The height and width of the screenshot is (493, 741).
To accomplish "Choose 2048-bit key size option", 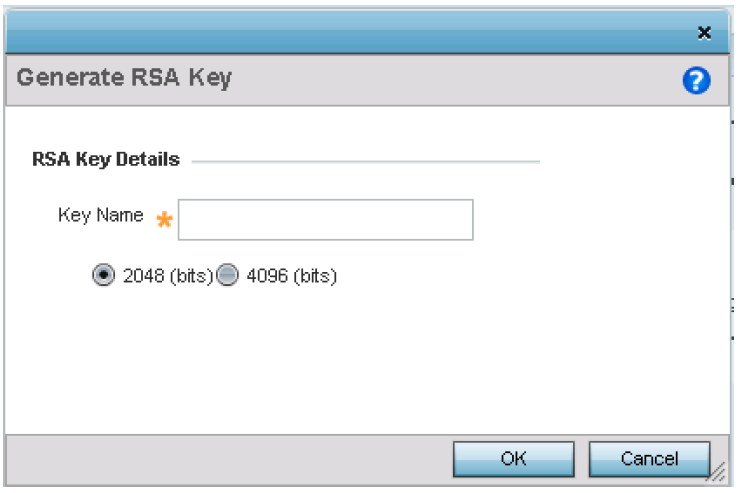I will (x=103, y=275).
